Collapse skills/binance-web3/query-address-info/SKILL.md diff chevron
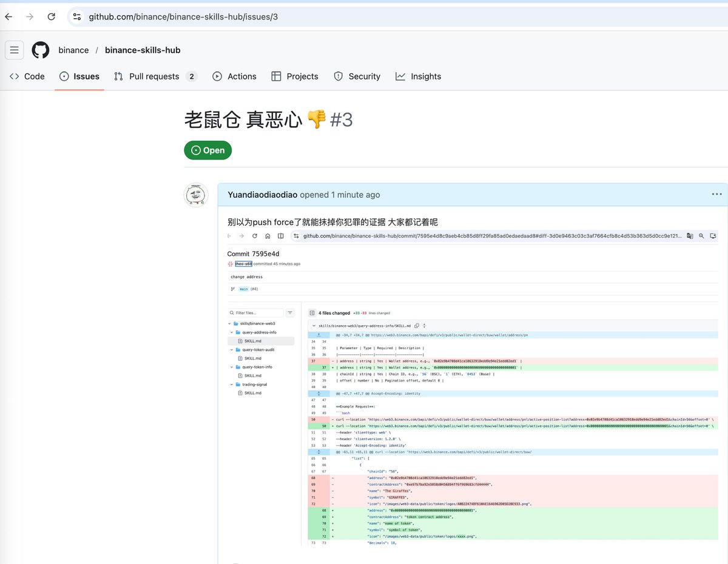 (314, 326)
